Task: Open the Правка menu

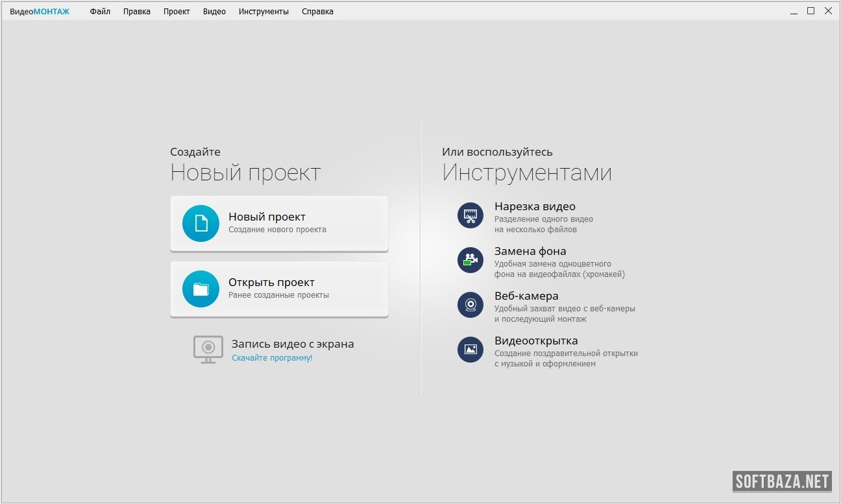Action: click(x=136, y=12)
